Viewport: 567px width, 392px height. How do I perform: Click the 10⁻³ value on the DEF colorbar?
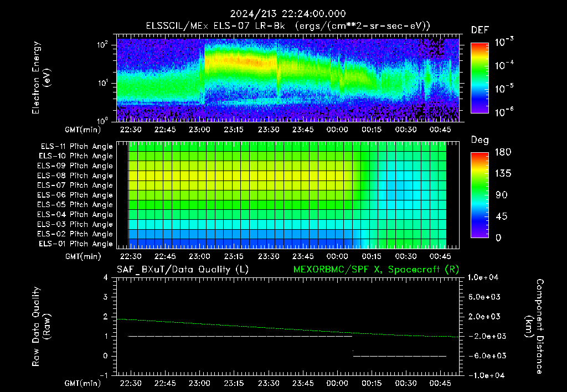point(504,42)
